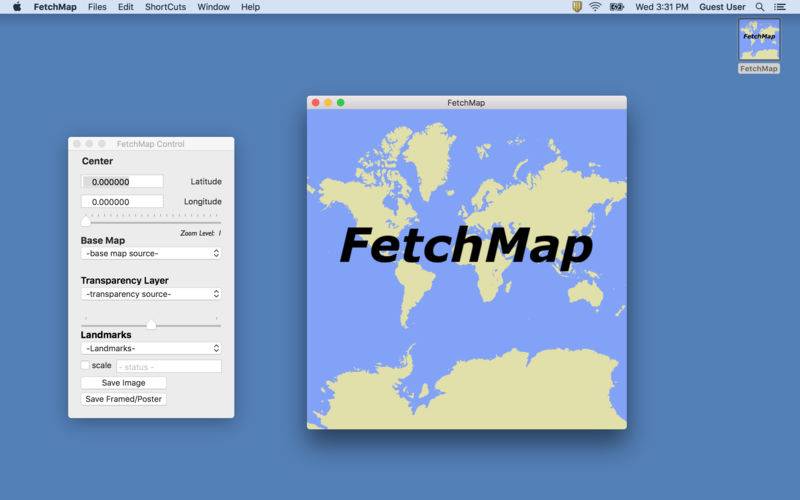The image size is (800, 500).
Task: Open the transparency source dropdown
Action: coord(151,294)
